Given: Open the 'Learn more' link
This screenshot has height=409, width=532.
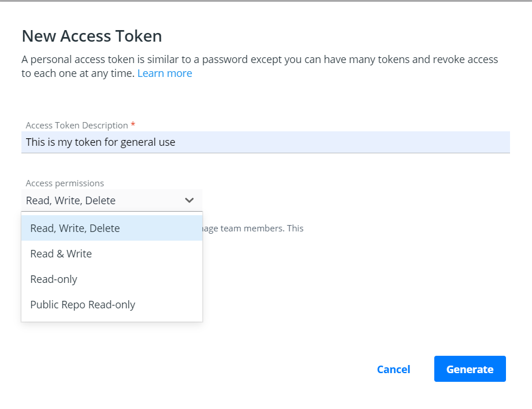Looking at the screenshot, I should click(x=165, y=73).
